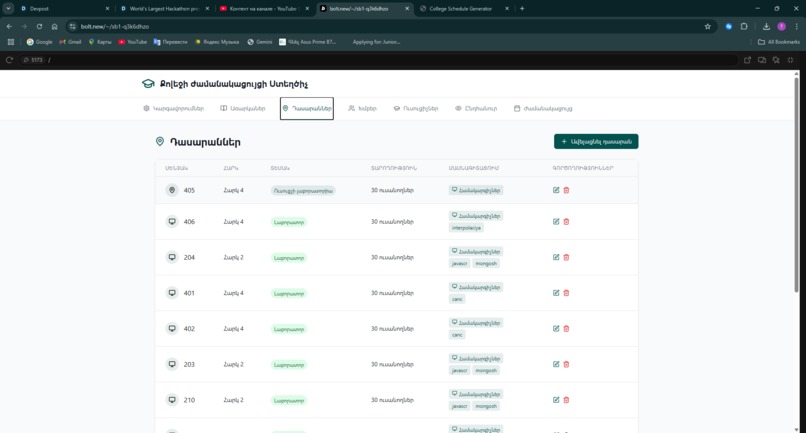Screen dimensions: 806x433
Task: Close the College Schedule Generator browser tab
Action: [507, 9]
